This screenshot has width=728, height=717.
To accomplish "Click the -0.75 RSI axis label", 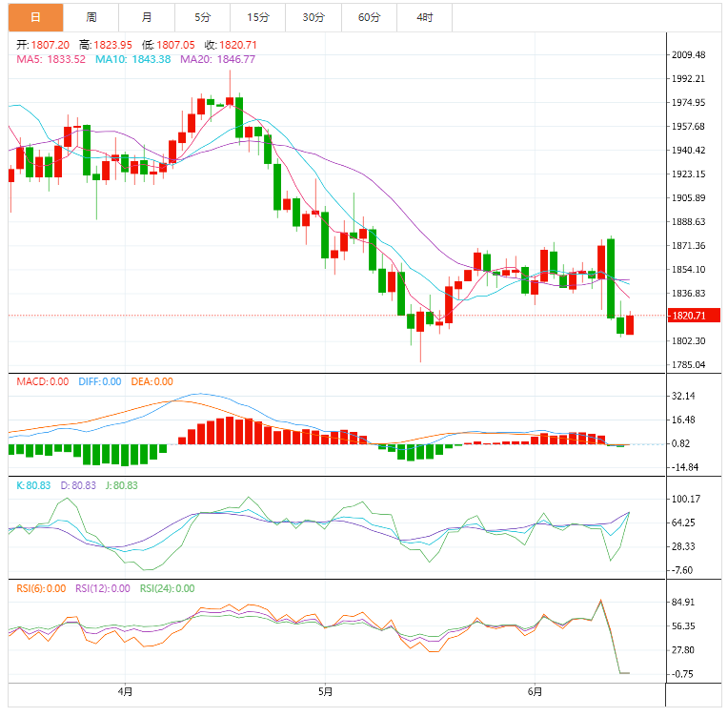I will [x=682, y=674].
